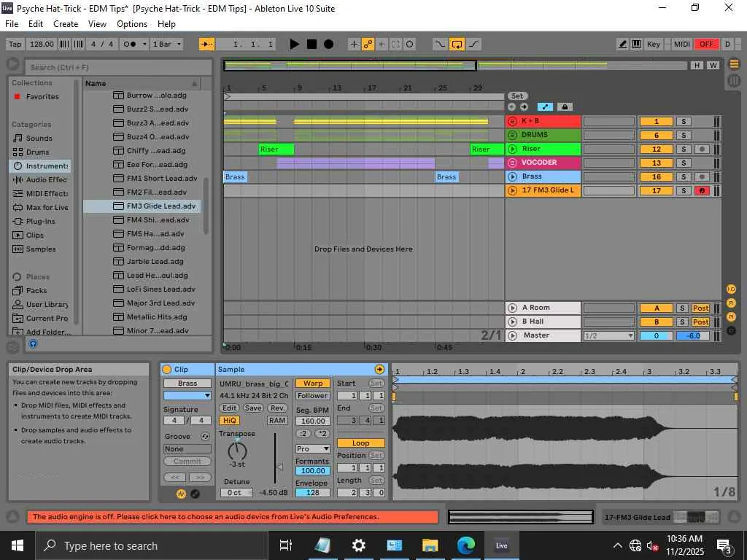Click the Set locator button

pos(517,96)
